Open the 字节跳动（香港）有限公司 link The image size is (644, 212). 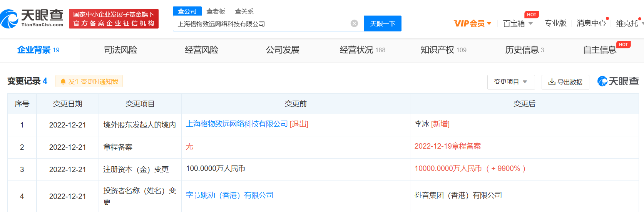point(230,195)
